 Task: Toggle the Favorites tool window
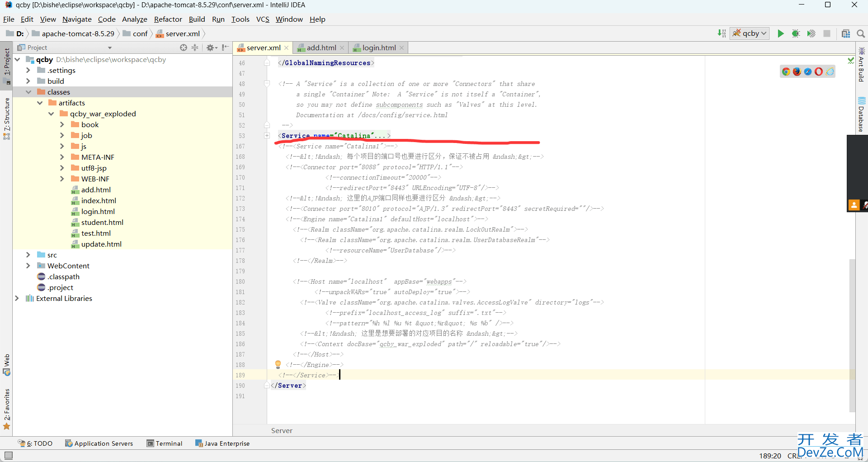6,409
